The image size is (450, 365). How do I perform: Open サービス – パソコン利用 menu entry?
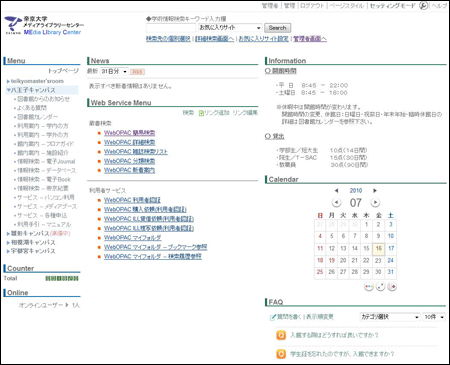coord(46,198)
